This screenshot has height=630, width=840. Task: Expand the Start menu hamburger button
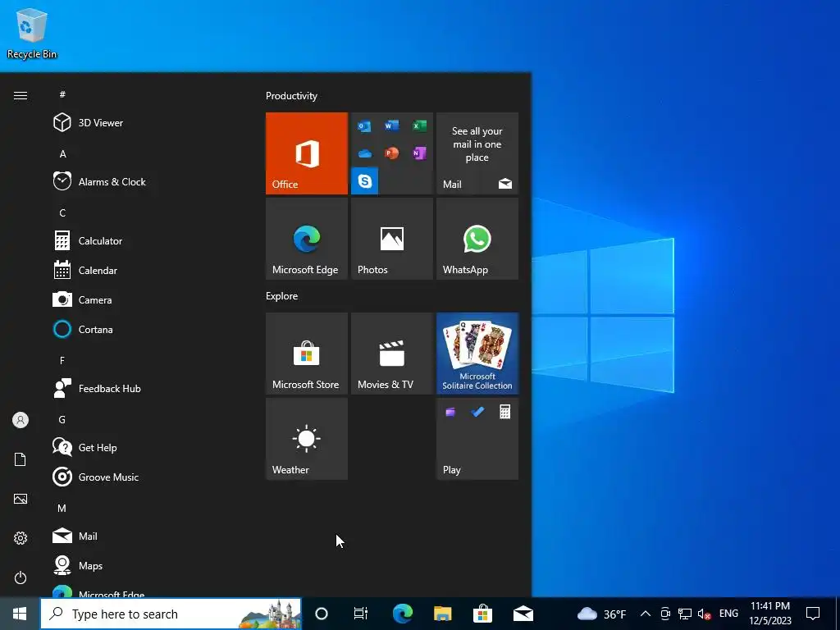tap(21, 95)
